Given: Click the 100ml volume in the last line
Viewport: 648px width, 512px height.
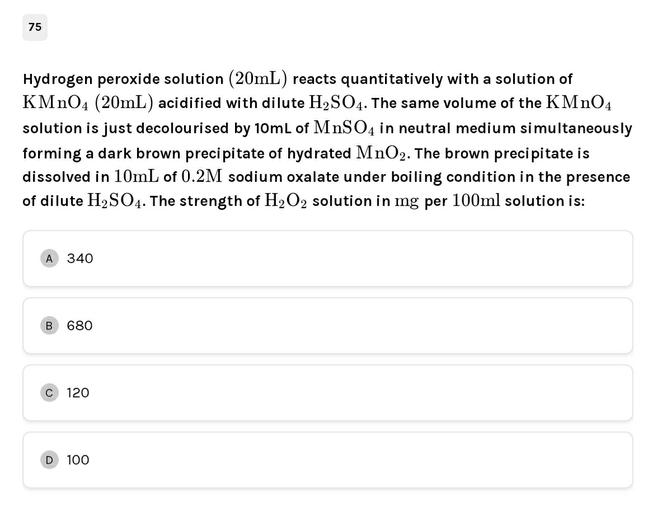Looking at the screenshot, I should coord(476,201).
